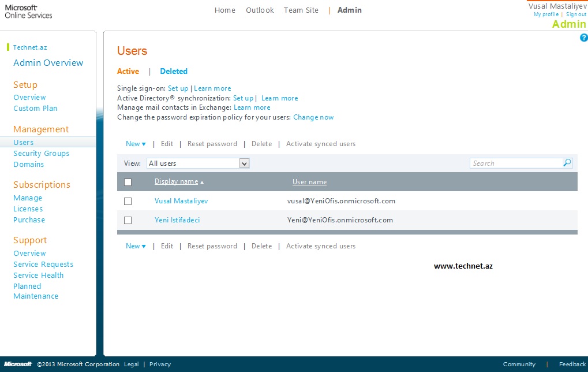Expand the bottom New dropdown below table
This screenshot has width=588, height=372.
pos(136,246)
